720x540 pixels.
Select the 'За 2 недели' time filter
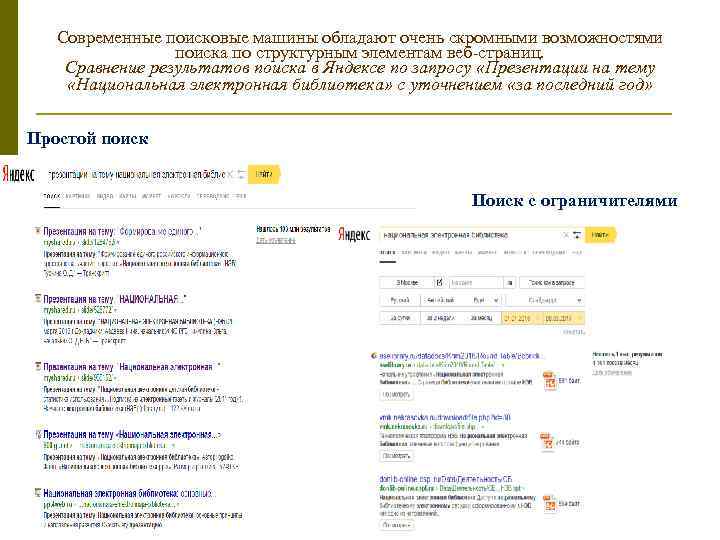[x=440, y=318]
